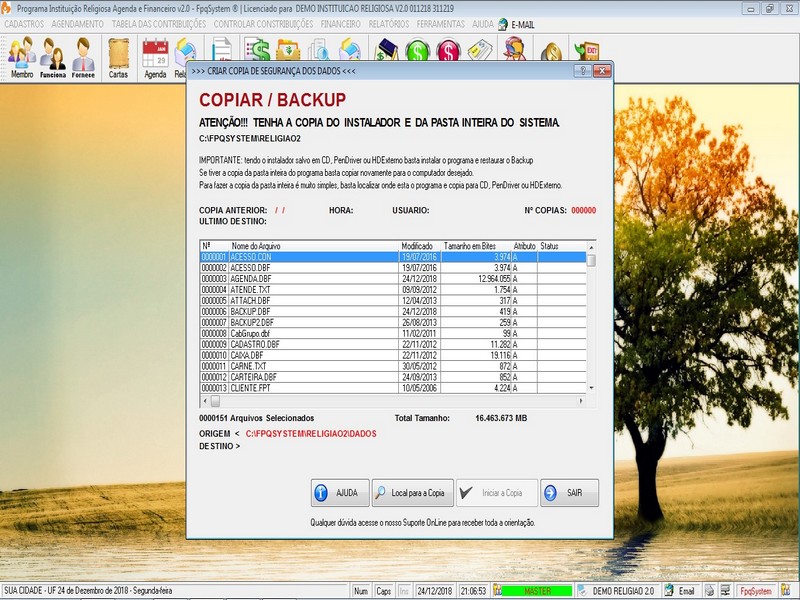Screen dimensions: 800x600
Task: Select the BACKUP2.DBF file row
Action: point(393,322)
